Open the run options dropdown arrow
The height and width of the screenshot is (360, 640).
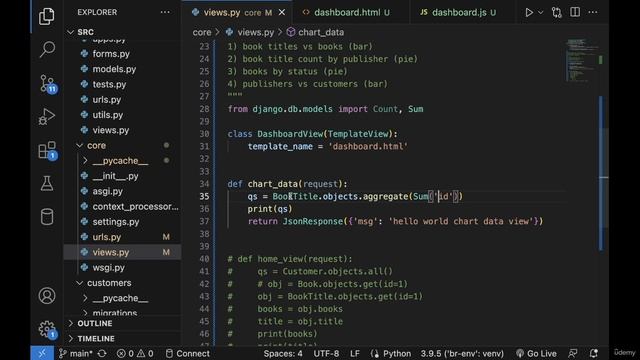pyautogui.click(x=540, y=13)
